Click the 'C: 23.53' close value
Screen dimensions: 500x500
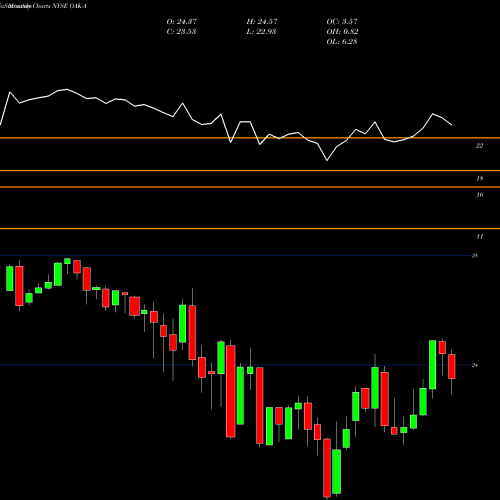(181, 32)
